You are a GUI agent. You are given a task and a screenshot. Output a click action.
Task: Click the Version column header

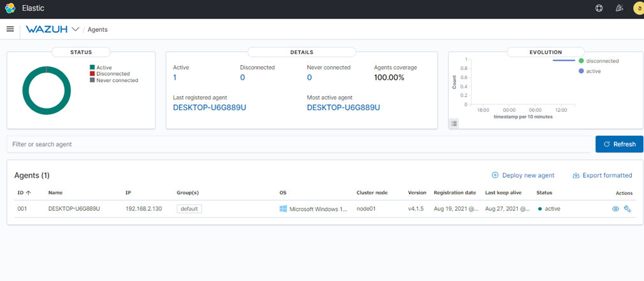click(x=417, y=192)
